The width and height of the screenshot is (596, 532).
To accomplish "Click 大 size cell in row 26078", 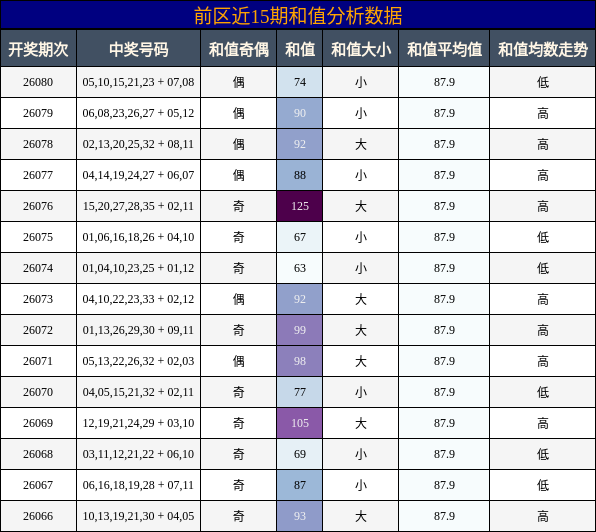I will click(360, 144).
